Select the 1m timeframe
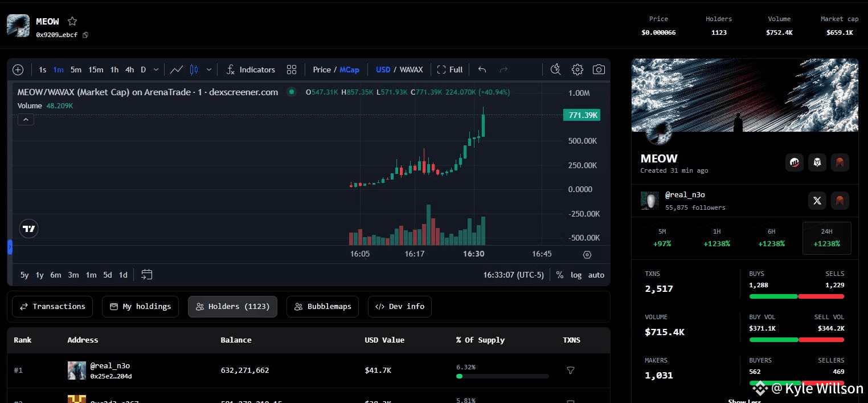This screenshot has height=403, width=868. 58,70
